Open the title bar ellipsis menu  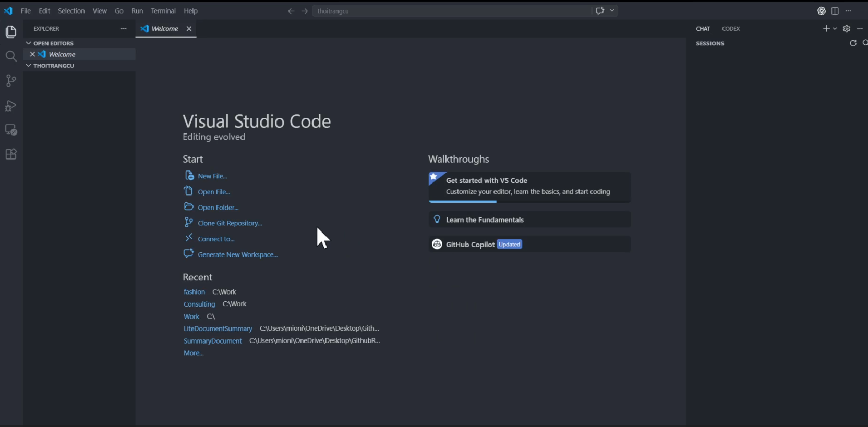pos(848,11)
